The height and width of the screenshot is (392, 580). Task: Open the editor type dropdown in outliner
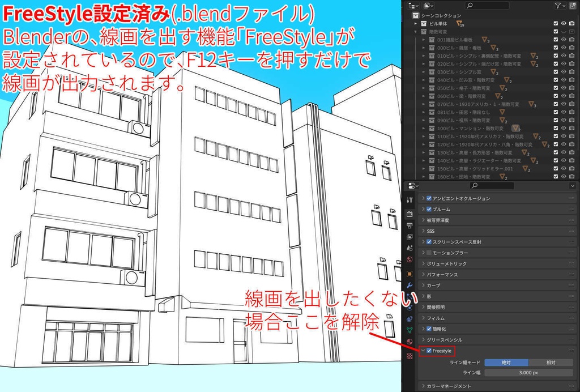(x=413, y=6)
